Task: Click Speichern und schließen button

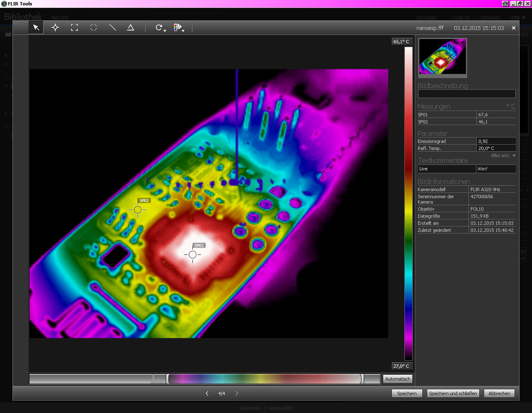Action: point(453,393)
